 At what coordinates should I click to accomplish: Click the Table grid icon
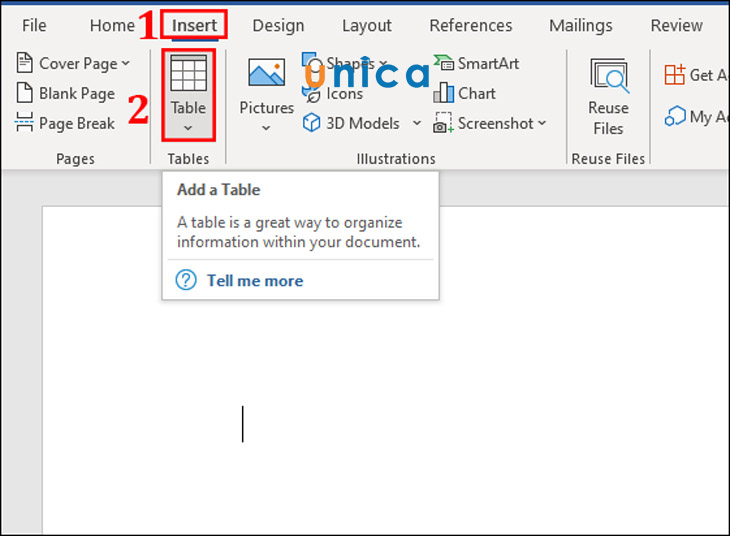tap(188, 74)
